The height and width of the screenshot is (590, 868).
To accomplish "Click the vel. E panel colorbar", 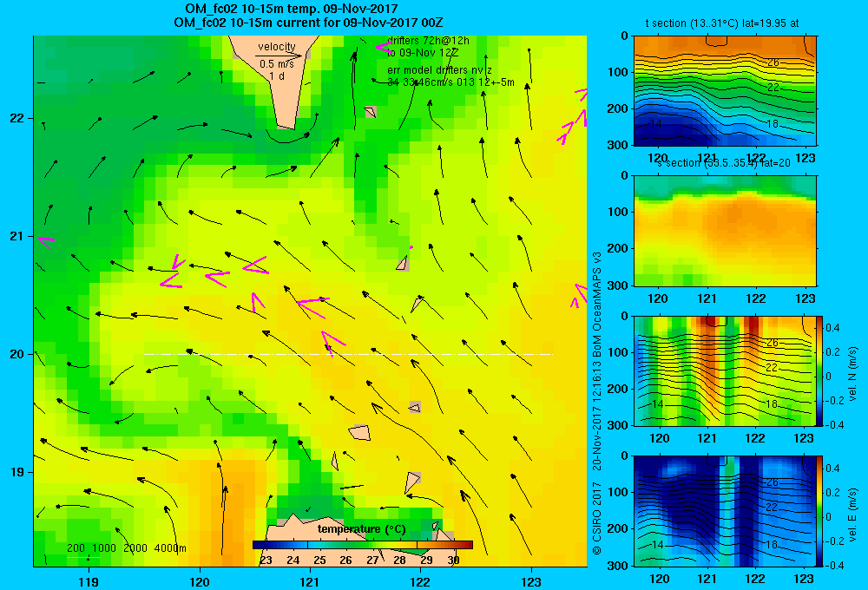I will 819,511.
